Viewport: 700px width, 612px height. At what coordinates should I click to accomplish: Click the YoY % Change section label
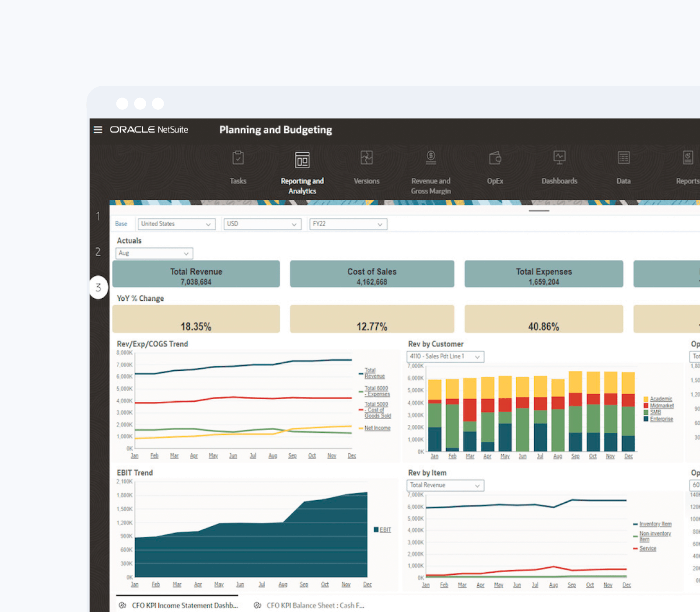click(140, 299)
